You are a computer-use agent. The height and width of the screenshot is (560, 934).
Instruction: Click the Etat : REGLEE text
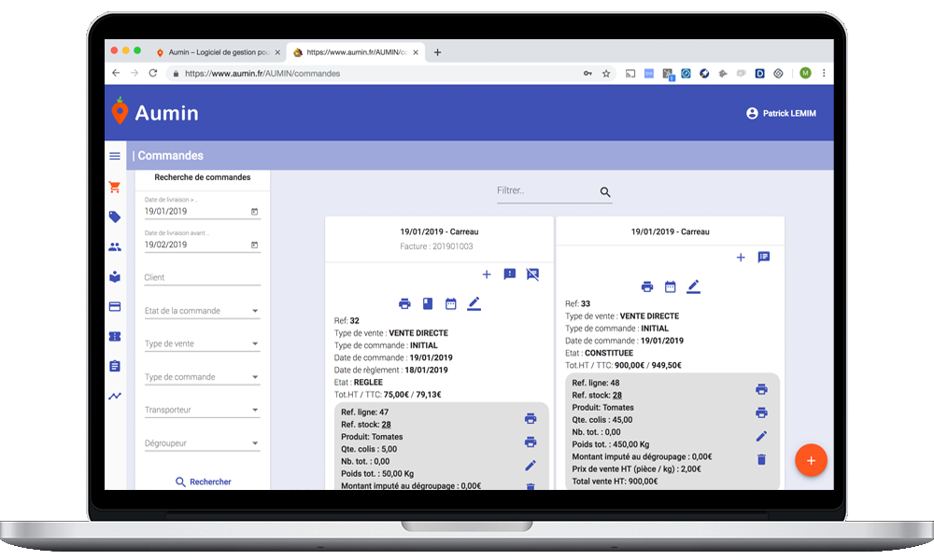pyautogui.click(x=359, y=382)
